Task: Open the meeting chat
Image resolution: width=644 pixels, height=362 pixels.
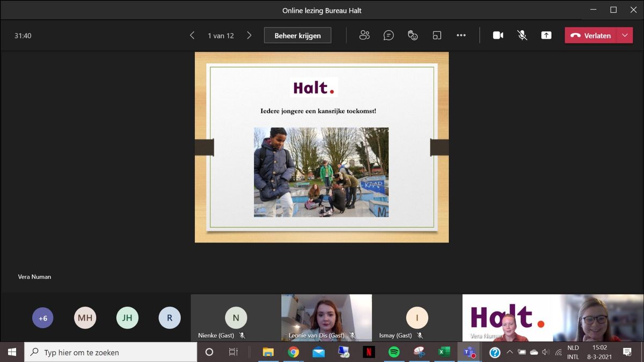Action: click(x=389, y=35)
